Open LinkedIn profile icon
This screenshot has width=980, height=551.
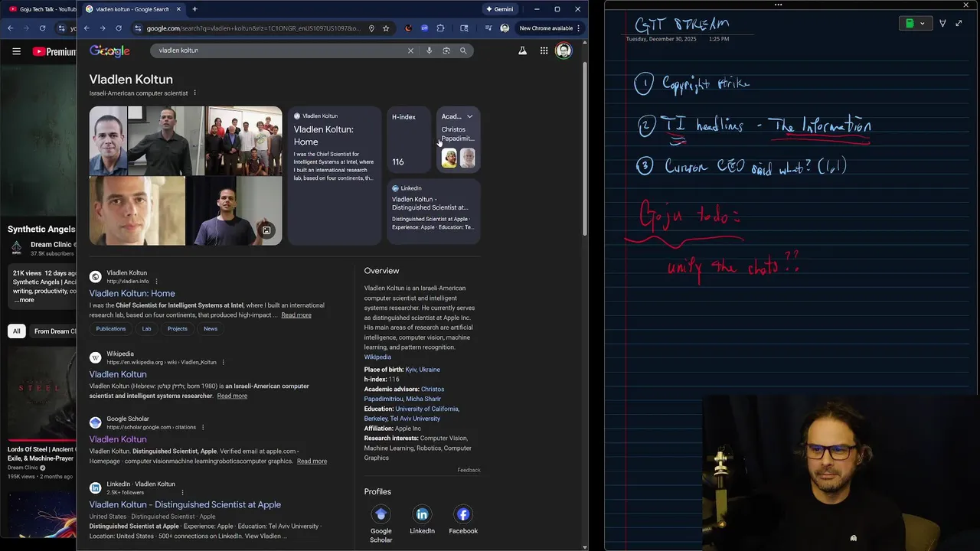coord(422,514)
